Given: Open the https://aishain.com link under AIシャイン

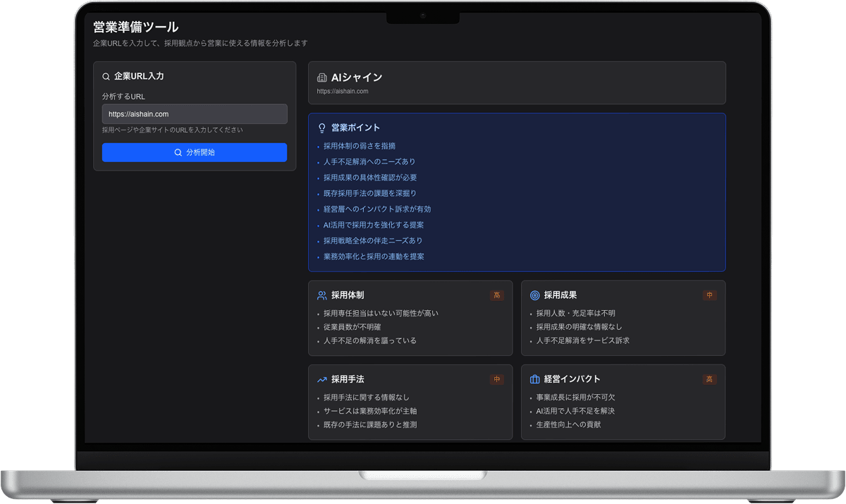Looking at the screenshot, I should click(343, 92).
